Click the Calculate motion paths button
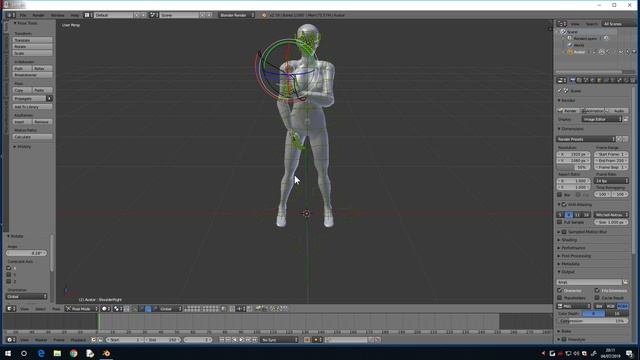Screen dimensions: 640x360 click(32, 137)
